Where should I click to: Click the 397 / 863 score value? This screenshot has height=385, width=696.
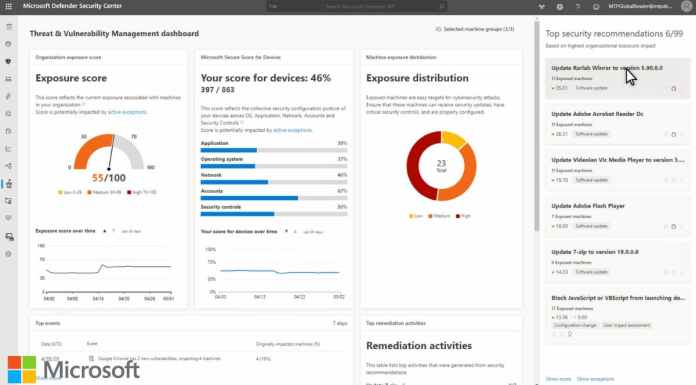point(218,90)
